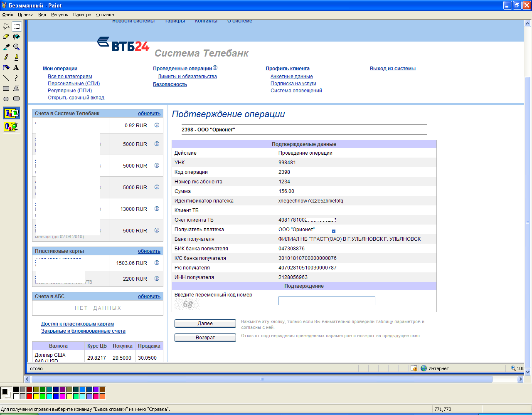Screen dimensions: 532x415
Task: Click the Paint vertical scrollbar down arrow
Action: [528, 372]
